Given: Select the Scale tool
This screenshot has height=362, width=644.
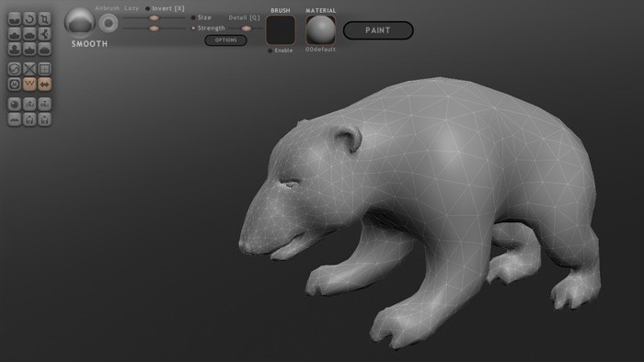Looking at the screenshot, I should [x=44, y=19].
